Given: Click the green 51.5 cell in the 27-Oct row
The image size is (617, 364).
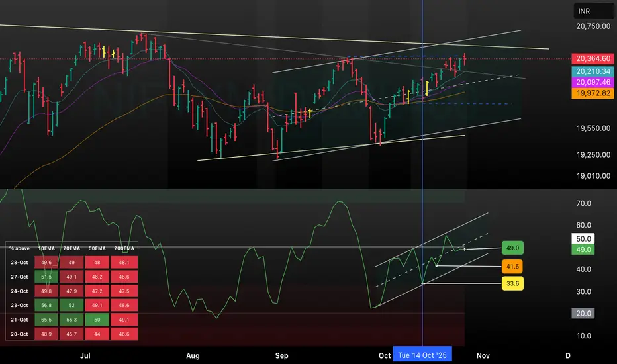Looking at the screenshot, I should (x=46, y=277).
